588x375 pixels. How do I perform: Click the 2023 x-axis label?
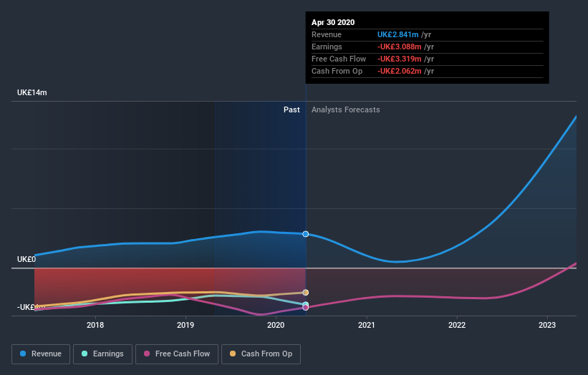pos(547,325)
